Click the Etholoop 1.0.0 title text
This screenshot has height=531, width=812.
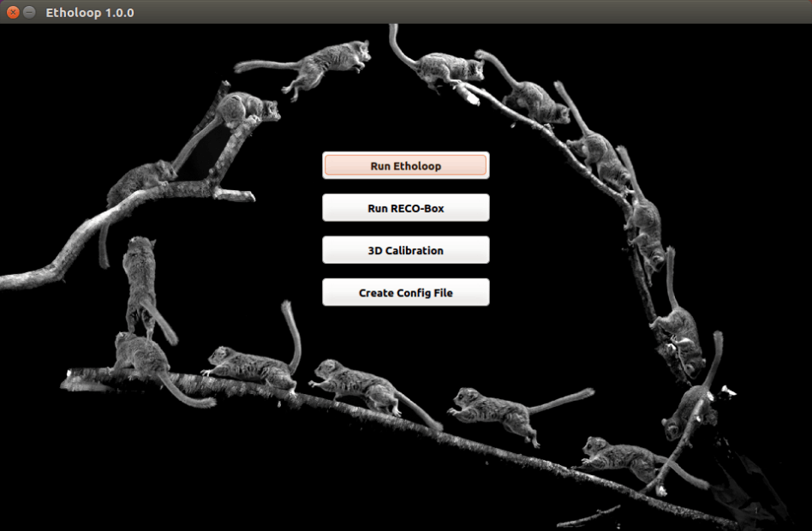point(90,12)
